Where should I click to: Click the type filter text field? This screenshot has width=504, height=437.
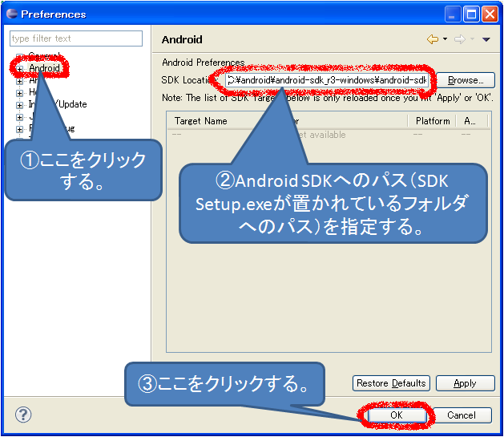tap(76, 38)
